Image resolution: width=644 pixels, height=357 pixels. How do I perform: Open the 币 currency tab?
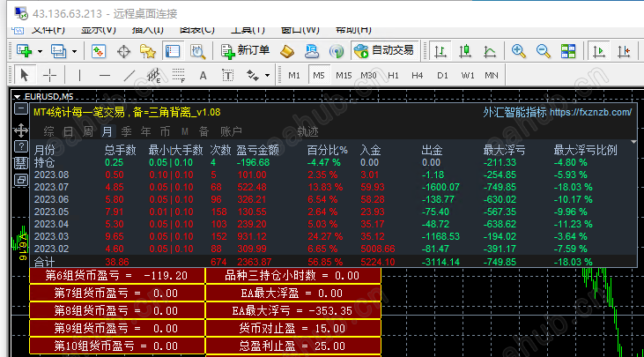click(165, 131)
